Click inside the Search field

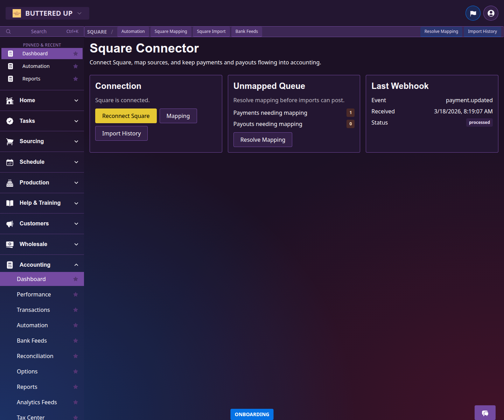pyautogui.click(x=38, y=31)
